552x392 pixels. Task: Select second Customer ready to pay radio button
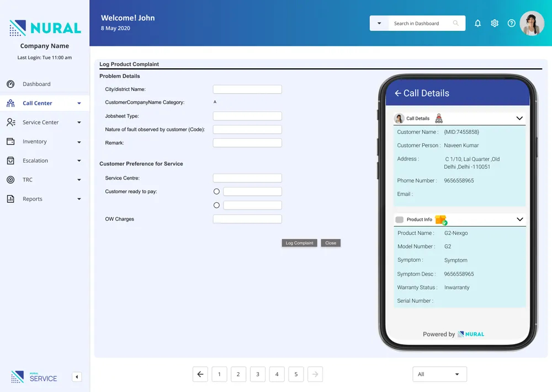tap(216, 205)
